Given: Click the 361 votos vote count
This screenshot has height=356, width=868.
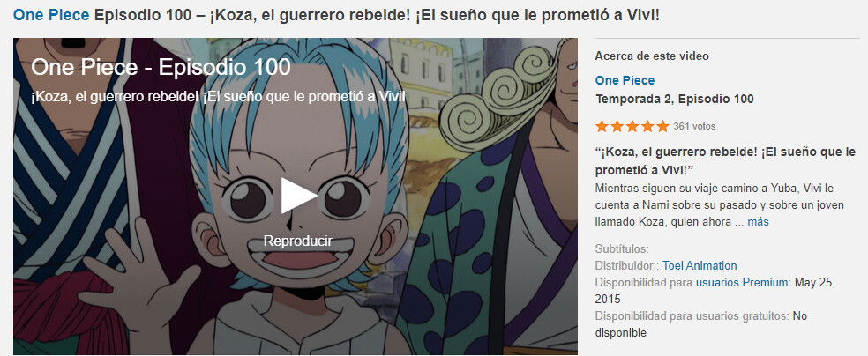Looking at the screenshot, I should (x=694, y=127).
